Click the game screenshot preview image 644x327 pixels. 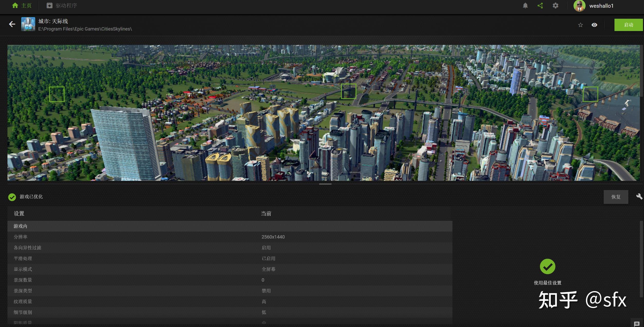click(324, 113)
